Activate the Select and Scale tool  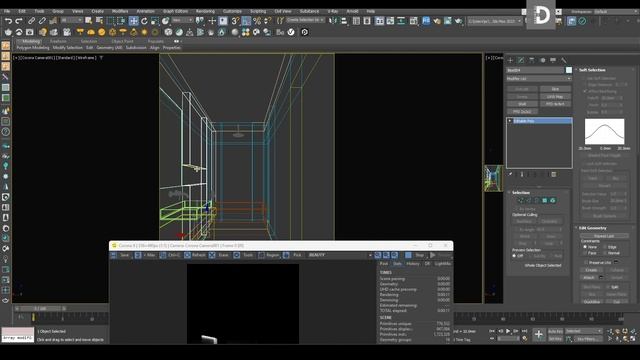click(155, 20)
